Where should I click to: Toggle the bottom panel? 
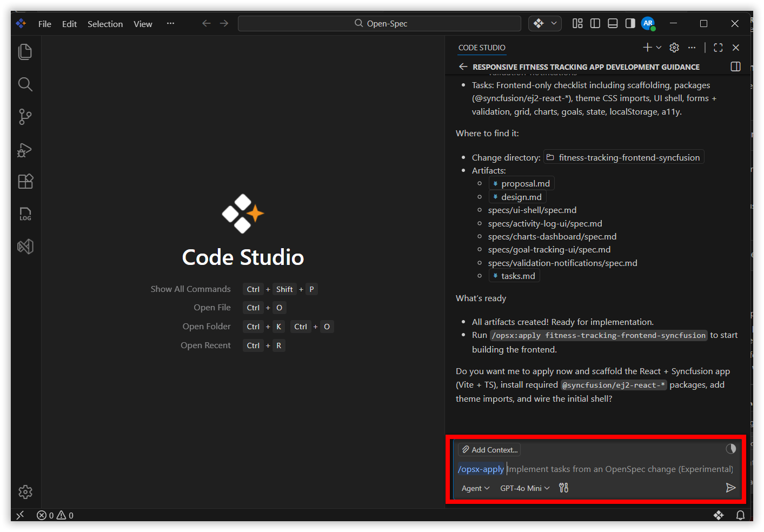tap(613, 23)
